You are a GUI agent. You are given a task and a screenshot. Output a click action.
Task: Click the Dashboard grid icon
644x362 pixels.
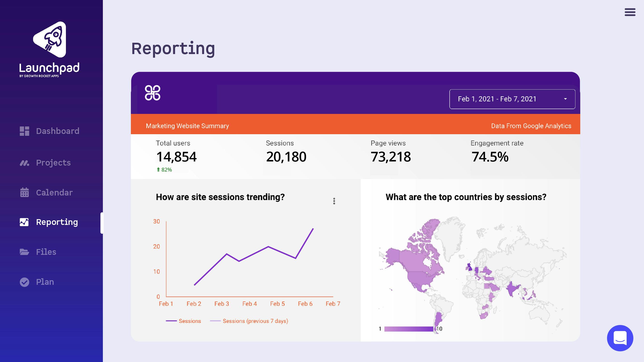(24, 131)
